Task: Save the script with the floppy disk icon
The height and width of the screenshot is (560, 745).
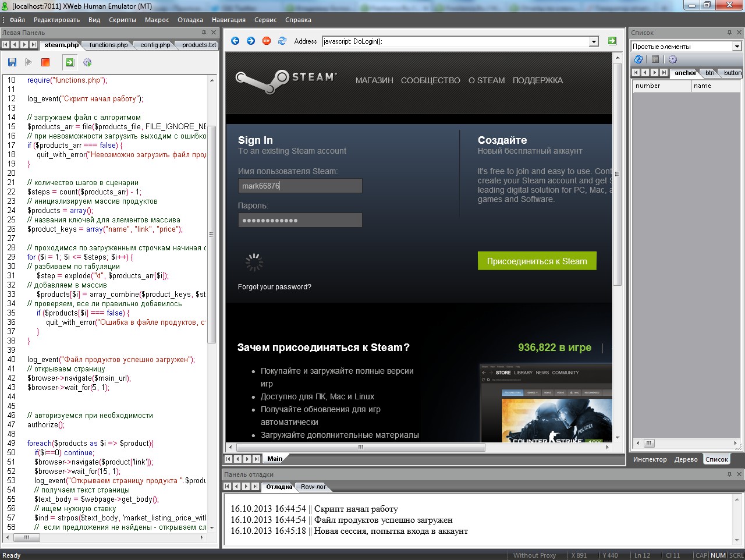Action: pyautogui.click(x=12, y=62)
